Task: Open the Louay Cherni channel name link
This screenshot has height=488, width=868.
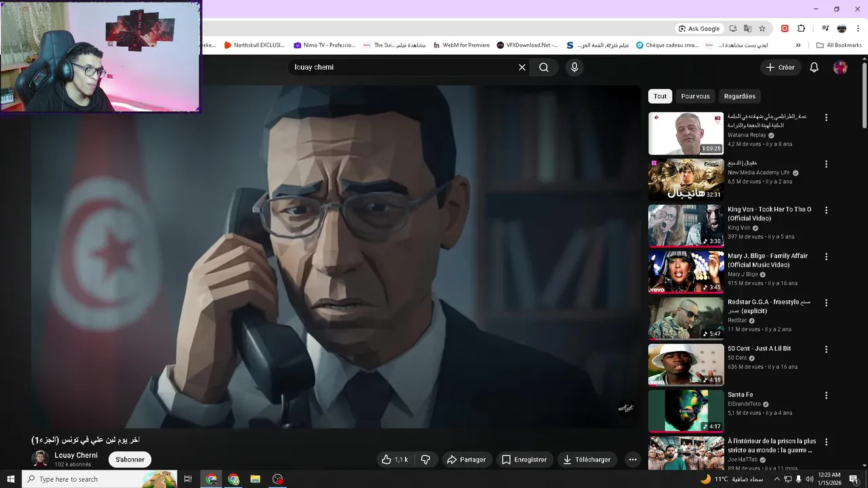Action: point(76,455)
